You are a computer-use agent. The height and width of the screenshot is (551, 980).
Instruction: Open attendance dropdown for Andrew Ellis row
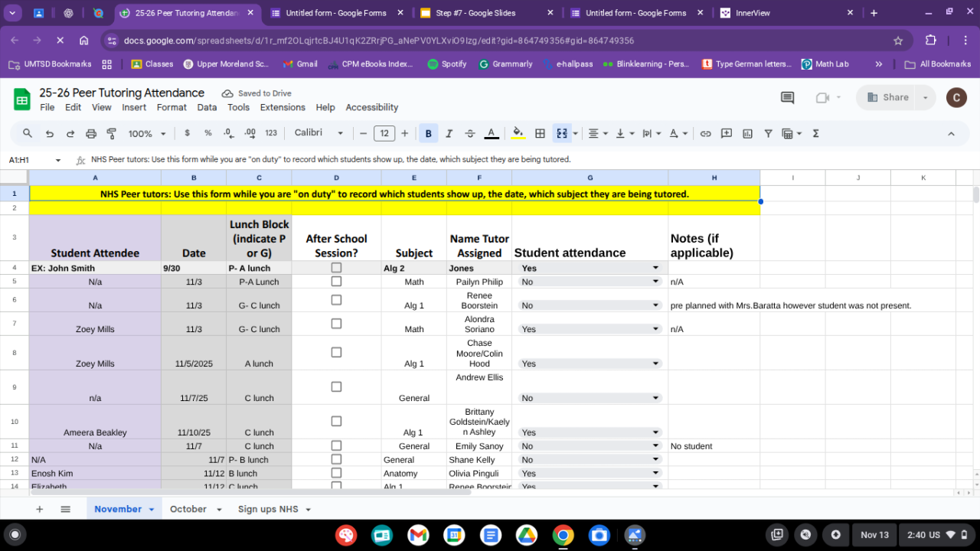tap(655, 398)
